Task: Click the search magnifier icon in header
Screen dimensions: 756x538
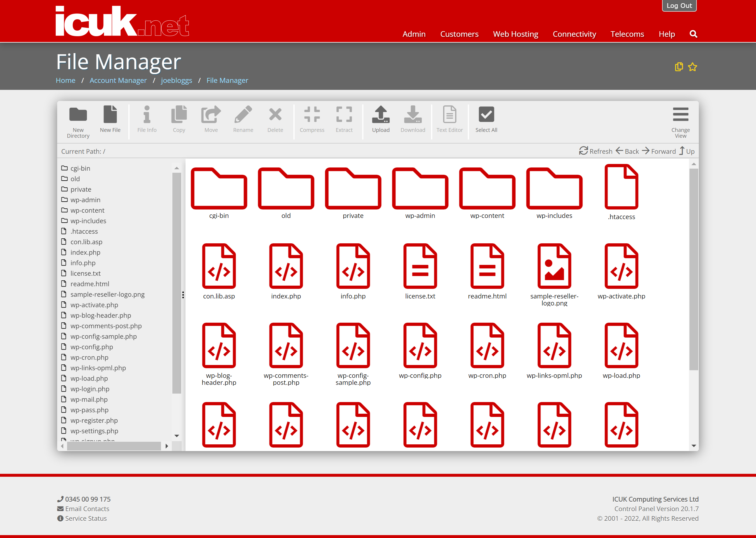Action: 693,34
